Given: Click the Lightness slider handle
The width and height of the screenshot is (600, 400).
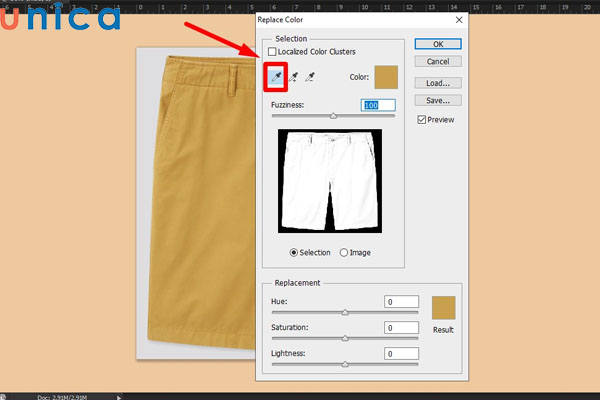Looking at the screenshot, I should (345, 364).
